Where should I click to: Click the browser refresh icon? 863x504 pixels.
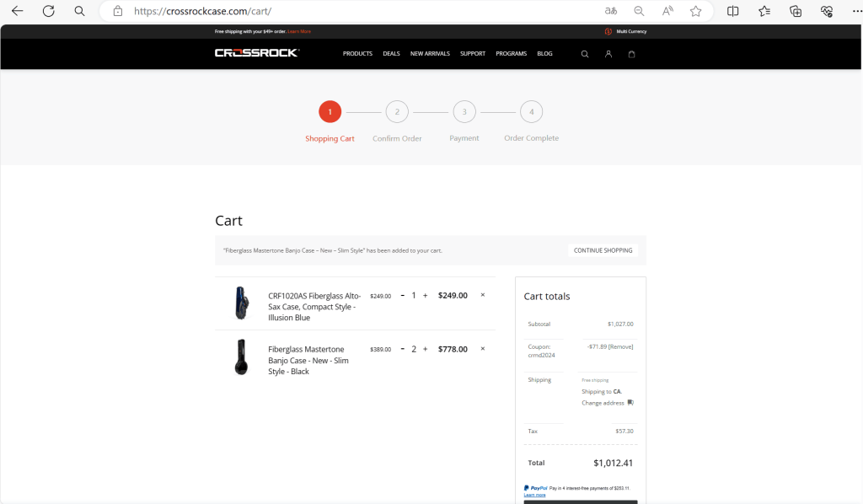(x=48, y=11)
